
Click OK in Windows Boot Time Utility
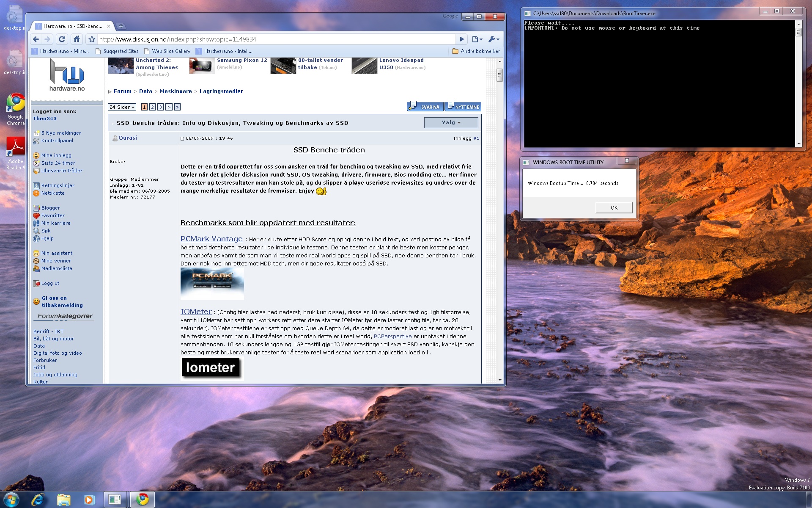pyautogui.click(x=614, y=208)
